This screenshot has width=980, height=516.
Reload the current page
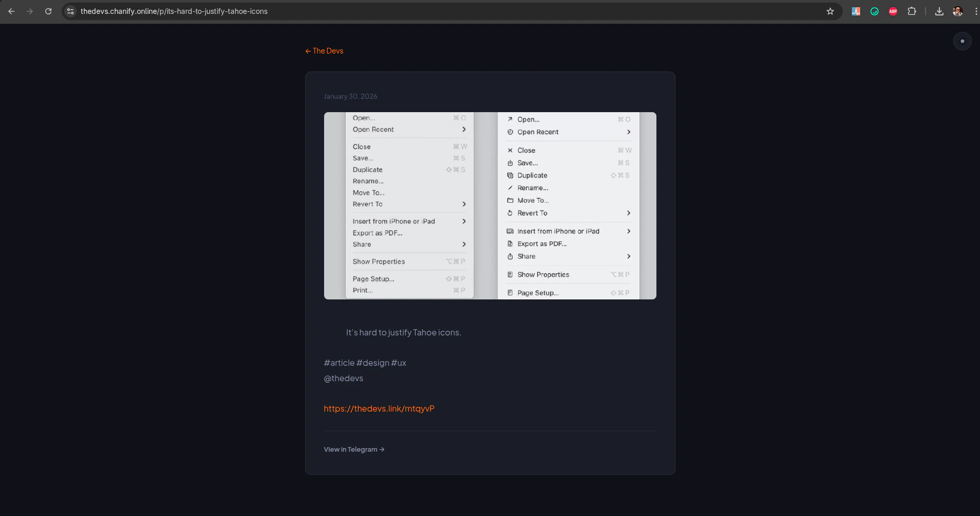tap(49, 11)
